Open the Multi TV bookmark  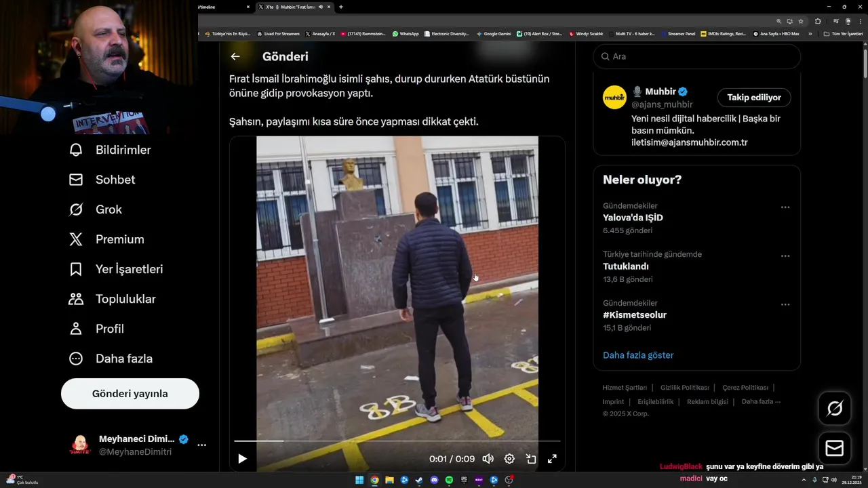[x=631, y=33]
